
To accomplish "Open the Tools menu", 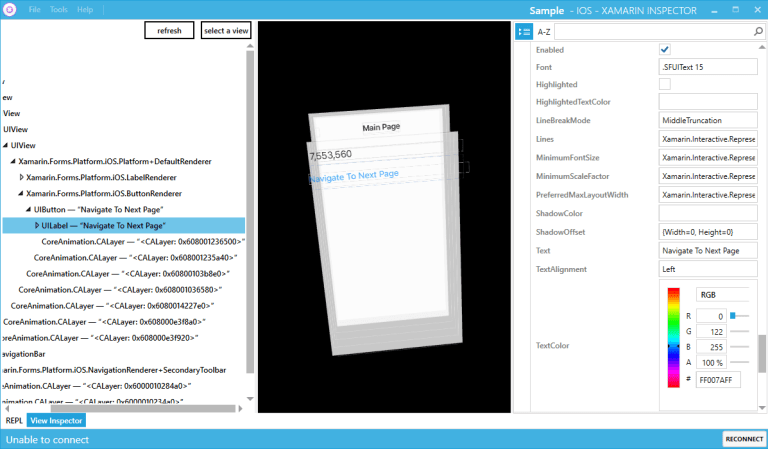I will click(59, 9).
